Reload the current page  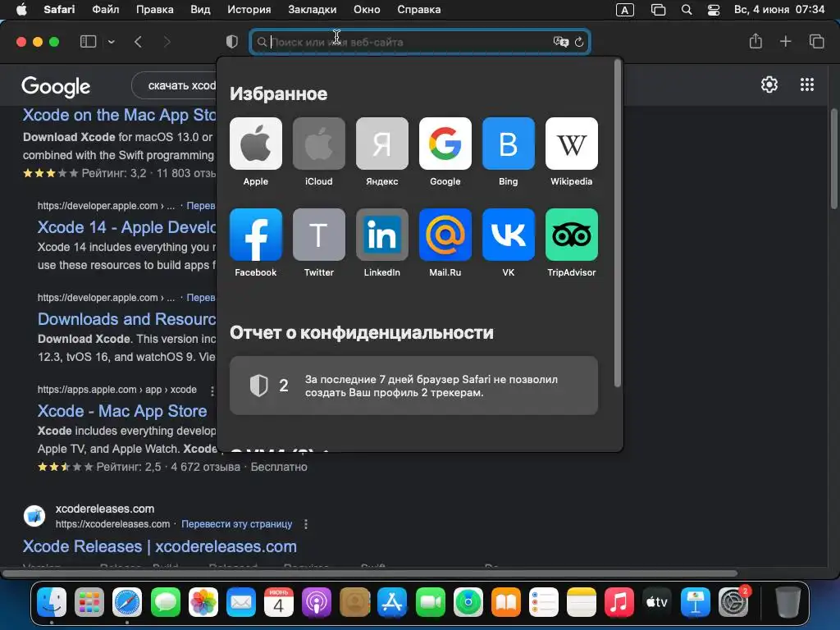[579, 42]
